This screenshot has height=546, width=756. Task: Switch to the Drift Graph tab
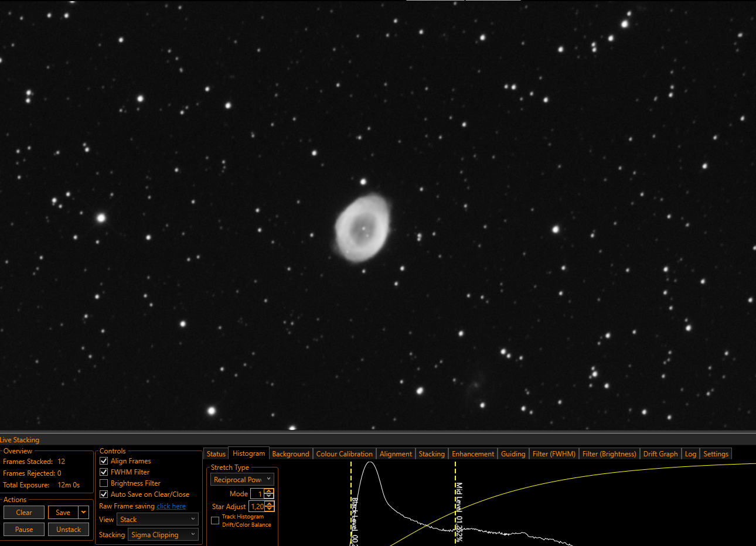pyautogui.click(x=660, y=454)
